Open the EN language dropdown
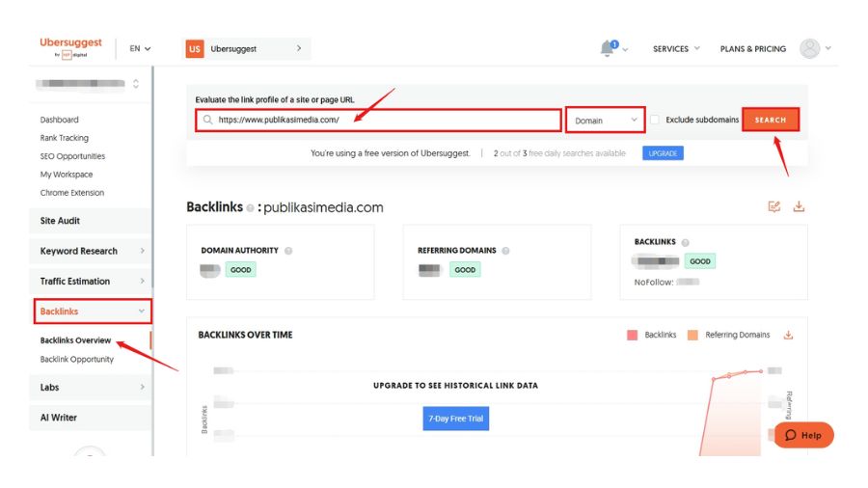The height and width of the screenshot is (488, 868). (140, 48)
